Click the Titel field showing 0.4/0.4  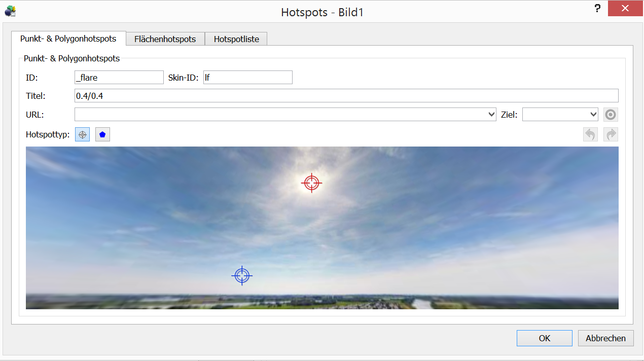(x=346, y=96)
